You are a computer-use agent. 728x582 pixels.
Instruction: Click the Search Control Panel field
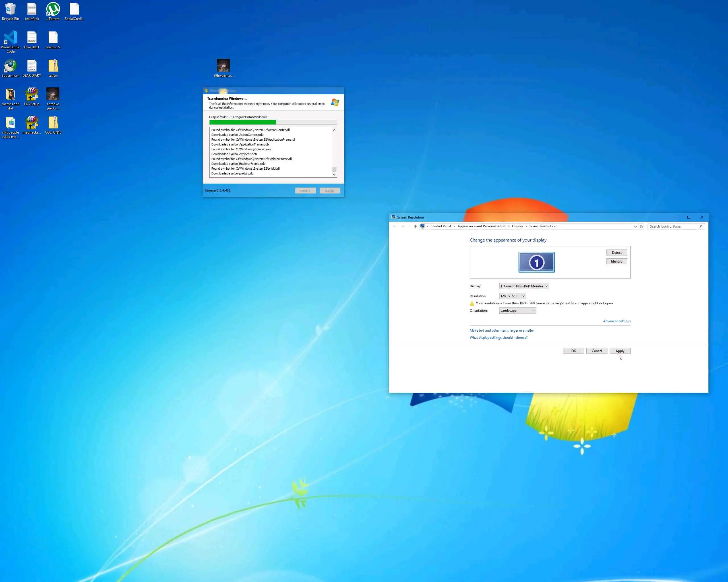(673, 226)
